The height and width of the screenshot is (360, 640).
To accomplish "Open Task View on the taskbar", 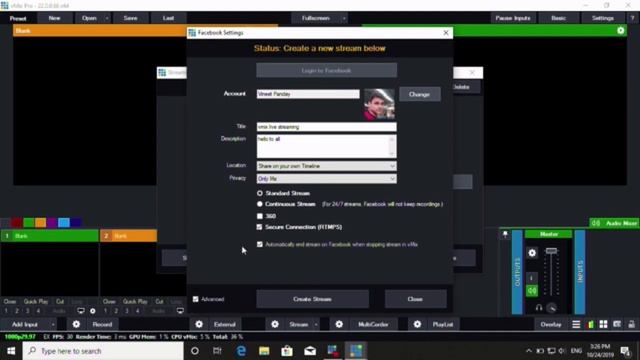I will coord(217,351).
